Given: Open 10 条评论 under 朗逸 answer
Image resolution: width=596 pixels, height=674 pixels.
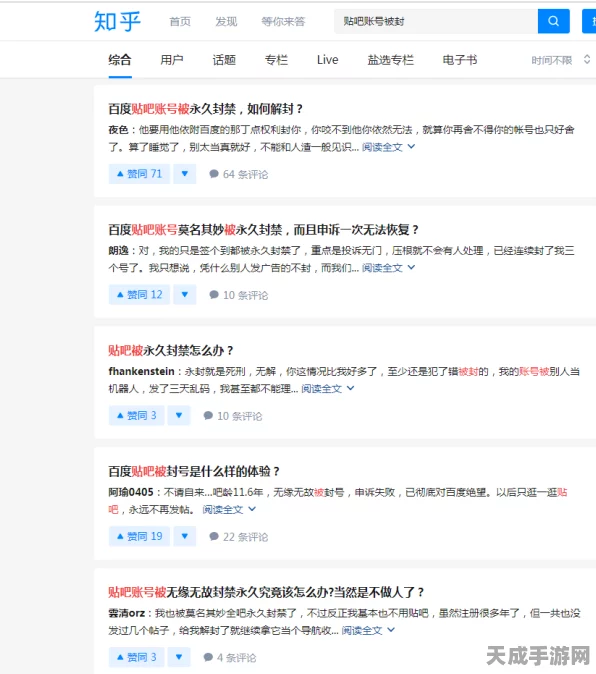Looking at the screenshot, I should click(238, 295).
